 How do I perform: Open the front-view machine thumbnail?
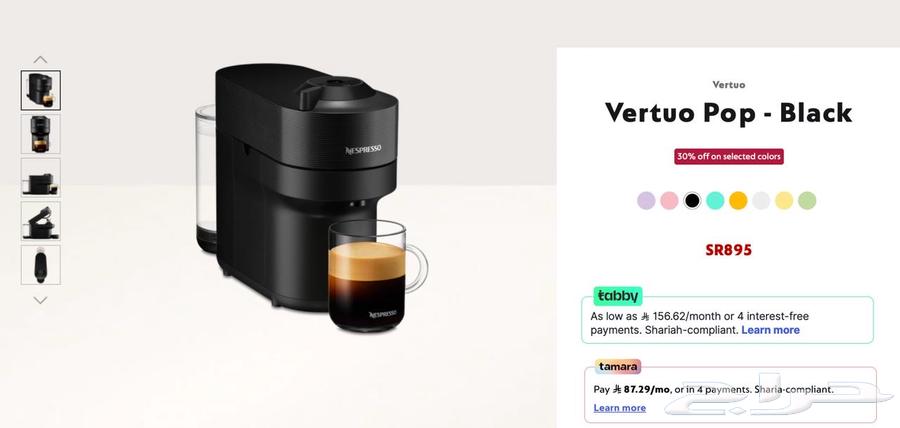click(x=41, y=134)
